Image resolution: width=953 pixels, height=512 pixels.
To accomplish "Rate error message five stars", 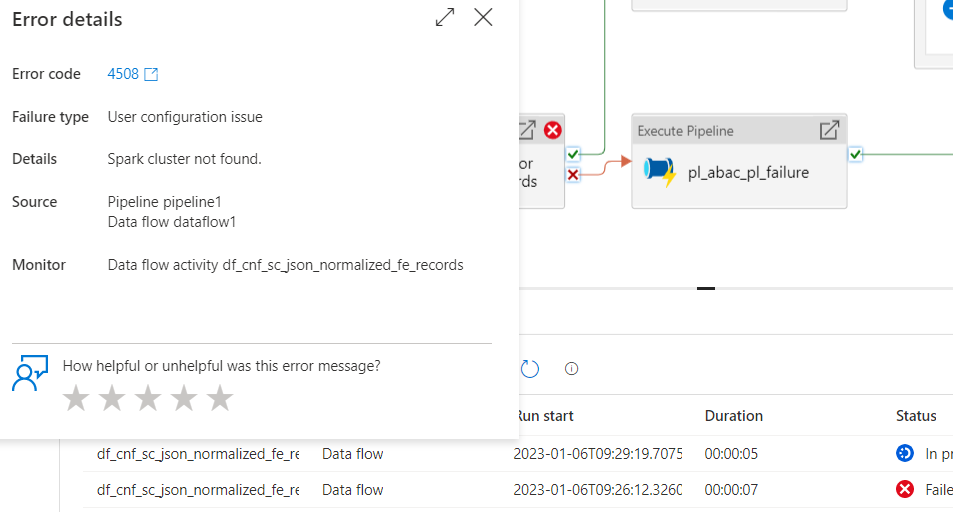I will click(x=219, y=398).
